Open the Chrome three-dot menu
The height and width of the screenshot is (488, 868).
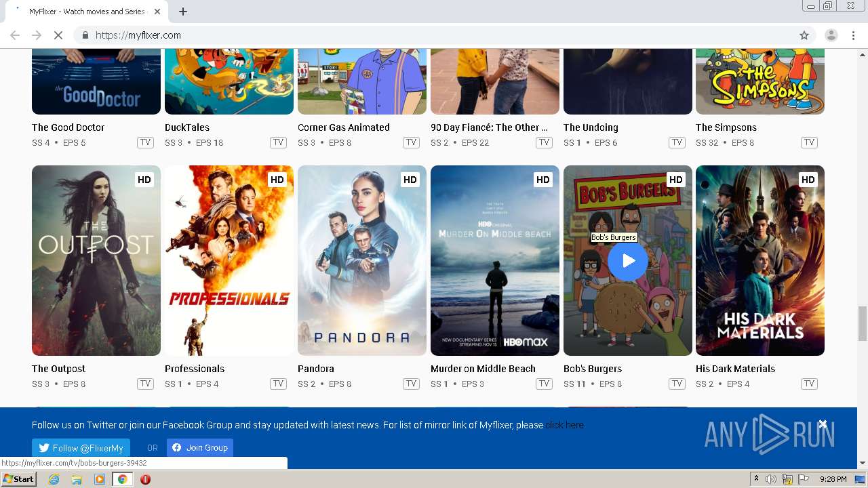[853, 35]
